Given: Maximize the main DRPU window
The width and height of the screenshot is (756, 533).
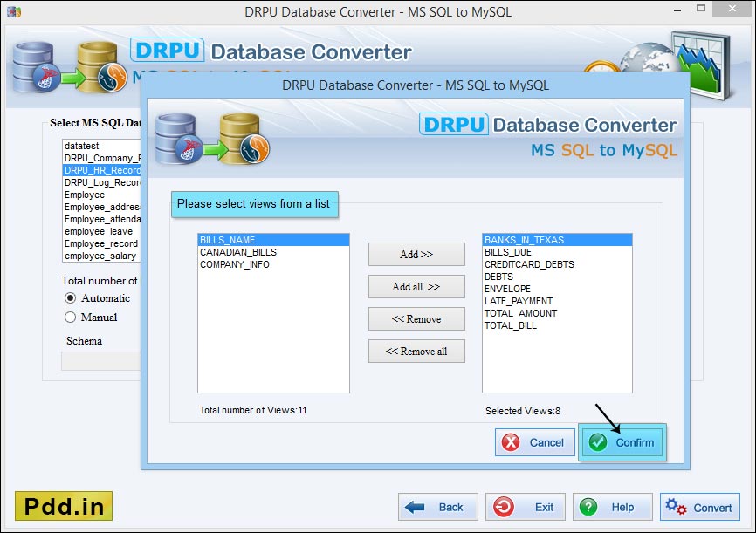Looking at the screenshot, I should pos(700,8).
